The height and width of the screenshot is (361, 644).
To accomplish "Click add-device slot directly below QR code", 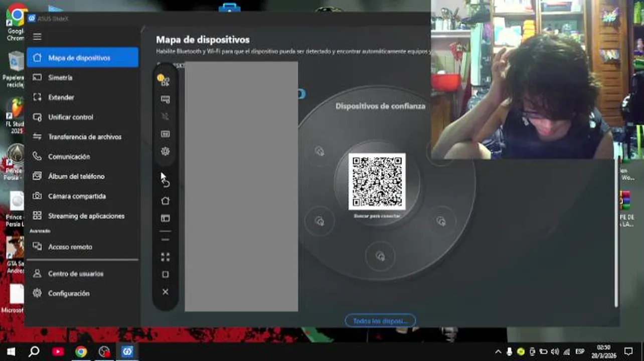I will coord(380,256).
